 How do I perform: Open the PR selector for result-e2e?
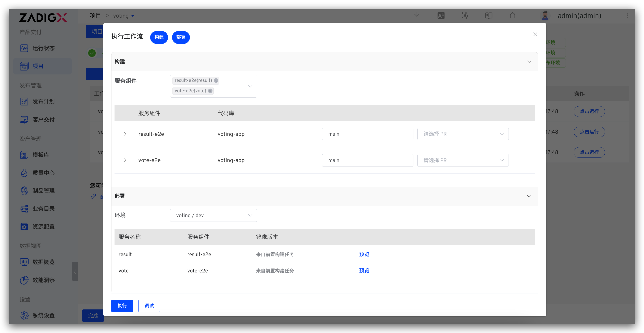click(x=463, y=134)
